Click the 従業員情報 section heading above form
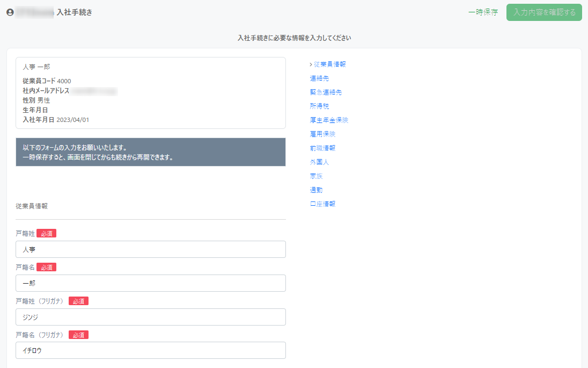 coord(32,206)
